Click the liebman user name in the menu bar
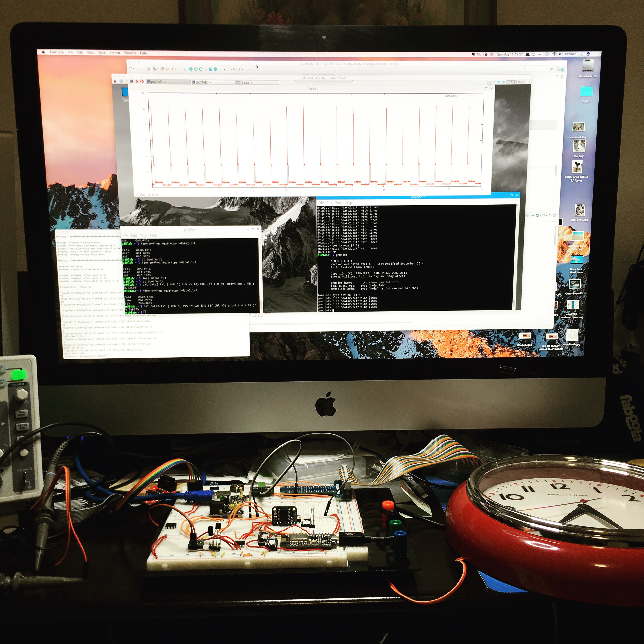 click(571, 54)
